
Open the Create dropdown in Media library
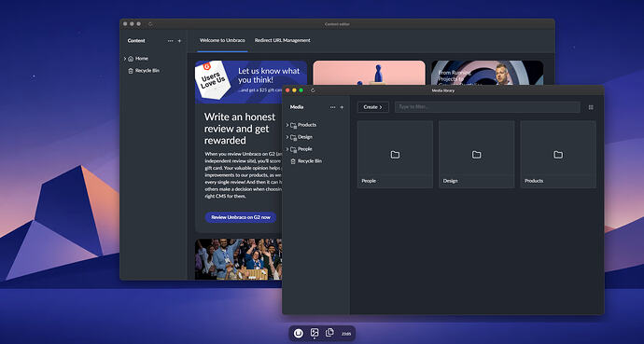point(373,107)
